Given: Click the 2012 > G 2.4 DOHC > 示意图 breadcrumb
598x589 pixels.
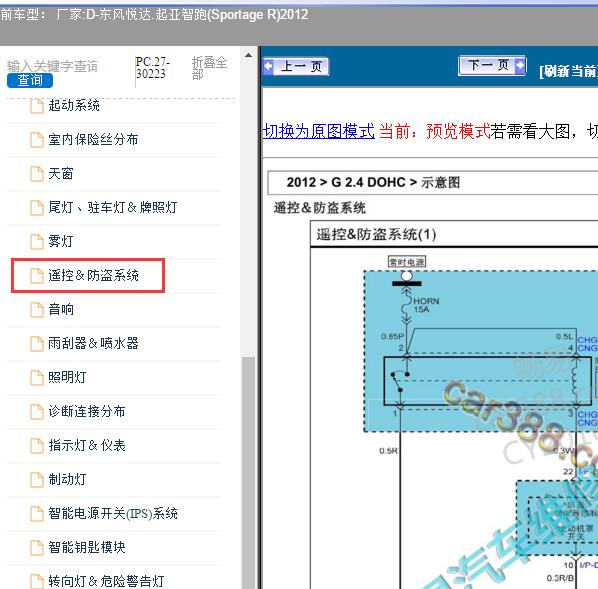Looking at the screenshot, I should tap(373, 182).
